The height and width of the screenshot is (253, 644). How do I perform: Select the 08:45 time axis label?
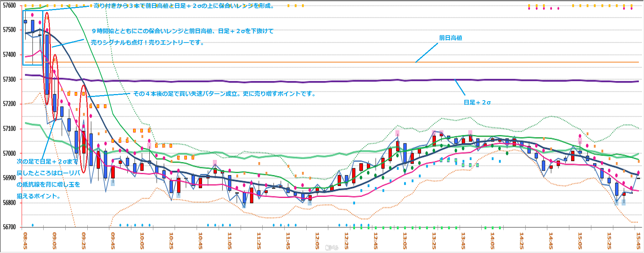point(25,240)
